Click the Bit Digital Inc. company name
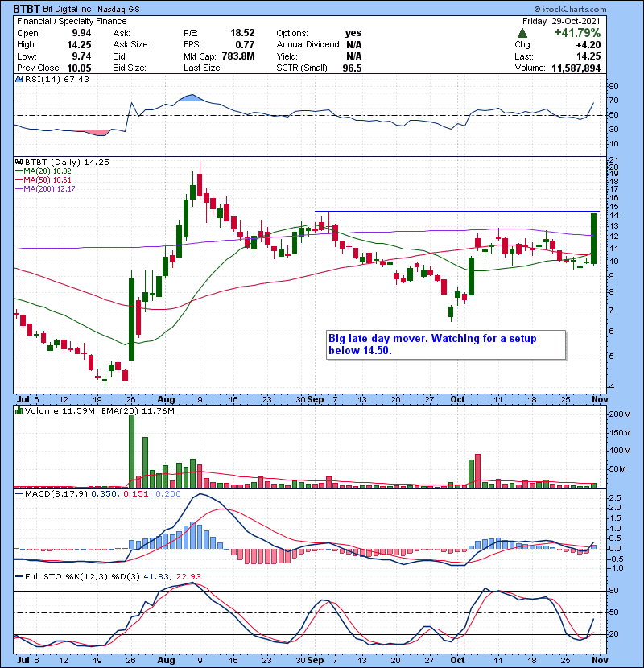 tap(68, 10)
